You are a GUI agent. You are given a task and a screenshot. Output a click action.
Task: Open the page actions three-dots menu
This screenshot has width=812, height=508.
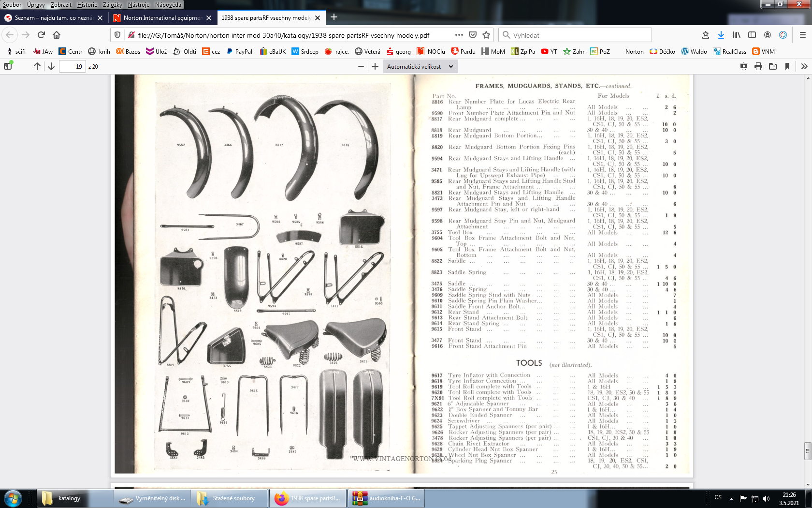(459, 35)
